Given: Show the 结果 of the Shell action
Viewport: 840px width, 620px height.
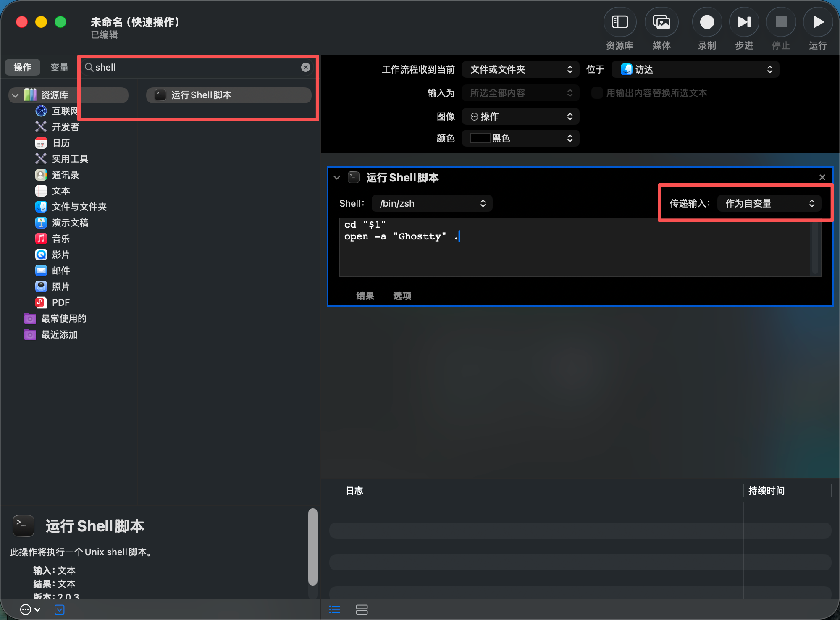Looking at the screenshot, I should pos(365,296).
